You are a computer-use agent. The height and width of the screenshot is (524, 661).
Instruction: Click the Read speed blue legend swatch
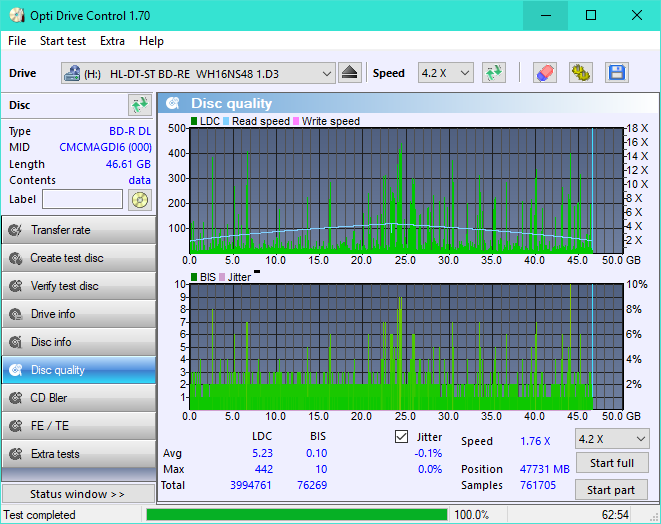click(226, 121)
